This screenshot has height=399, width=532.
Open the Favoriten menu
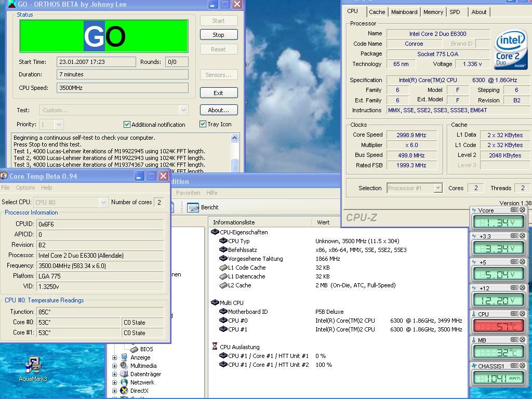[x=188, y=193]
